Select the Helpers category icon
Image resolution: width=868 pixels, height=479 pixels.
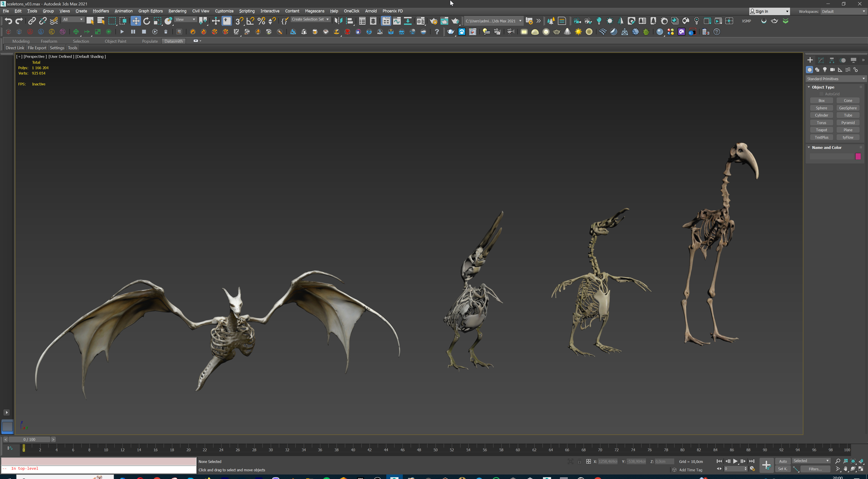(x=840, y=70)
